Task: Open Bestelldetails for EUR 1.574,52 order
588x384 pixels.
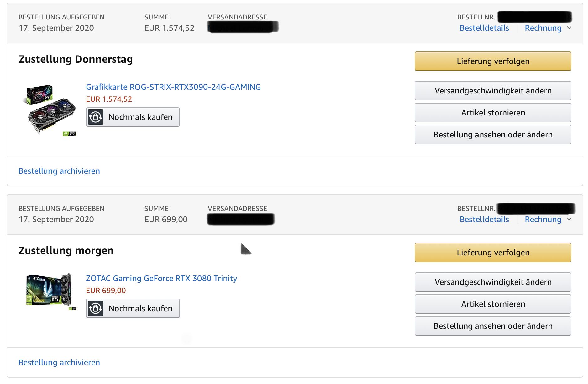Action: coord(484,28)
